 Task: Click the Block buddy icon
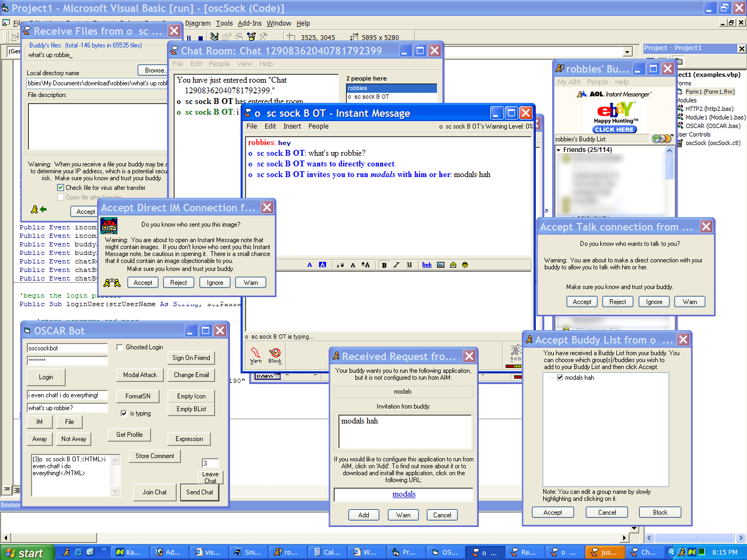275,353
